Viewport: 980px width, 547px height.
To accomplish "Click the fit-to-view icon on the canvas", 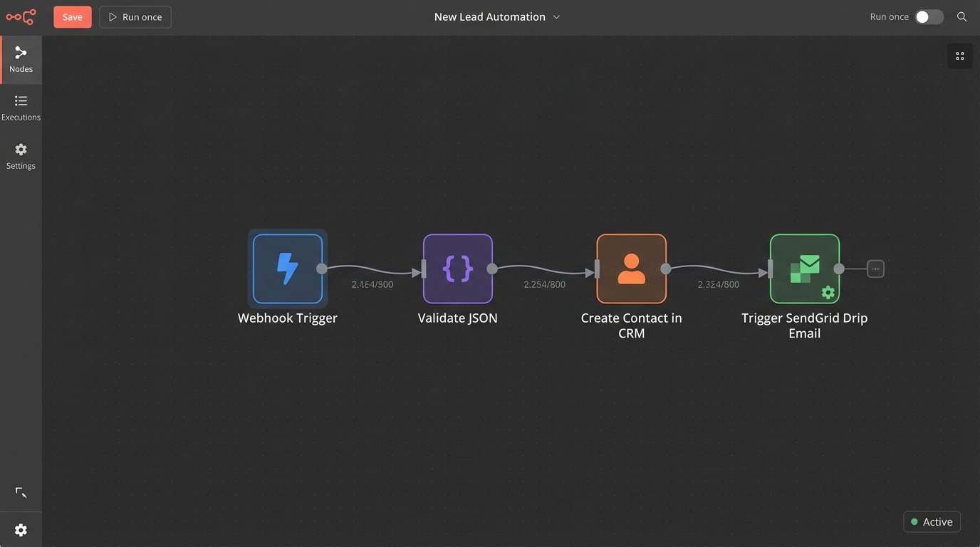I will 959,55.
